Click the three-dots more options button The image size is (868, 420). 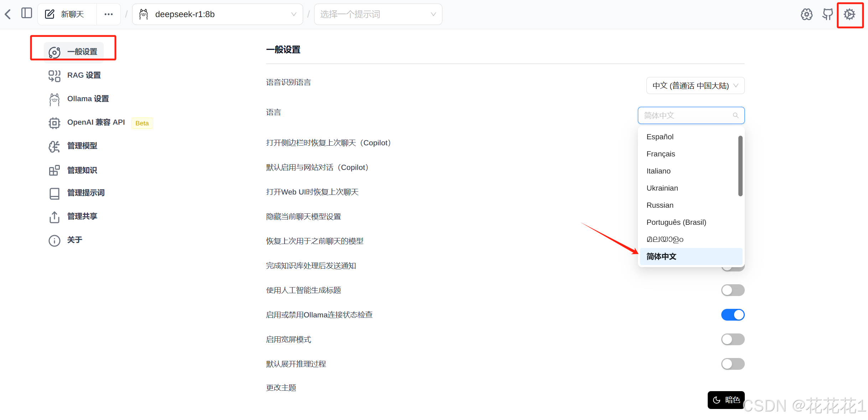tap(109, 14)
